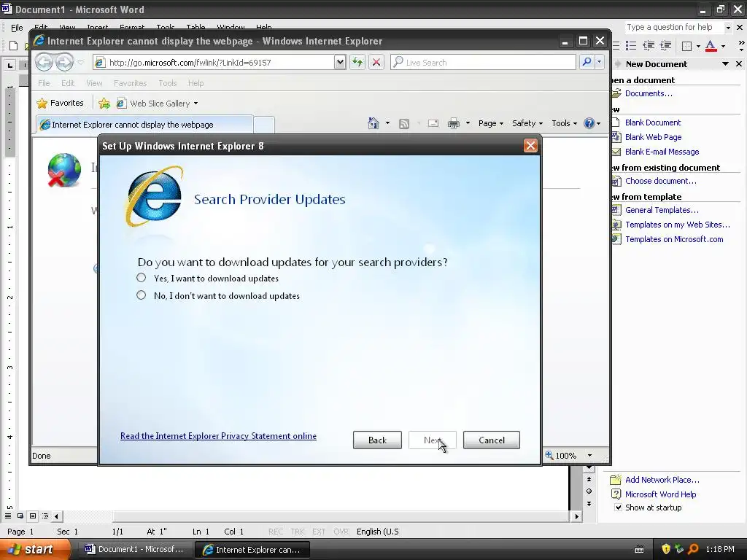Click the Start button

(35, 549)
